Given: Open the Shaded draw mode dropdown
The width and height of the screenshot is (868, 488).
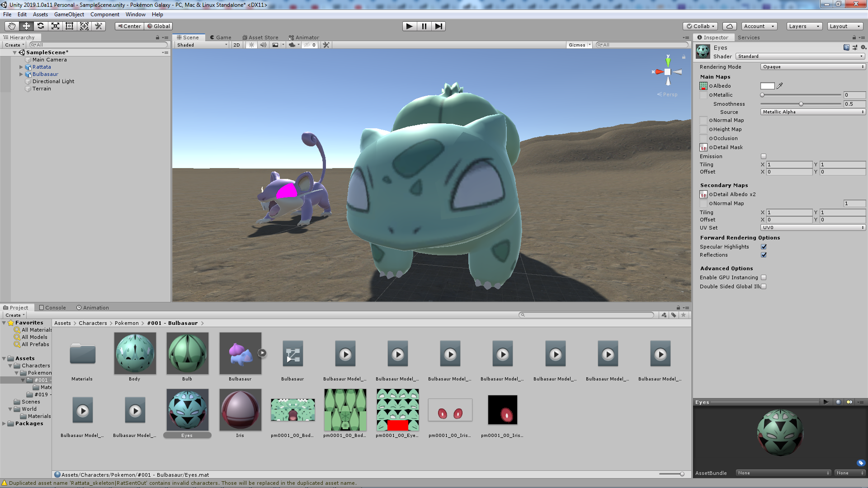Looking at the screenshot, I should 203,45.
